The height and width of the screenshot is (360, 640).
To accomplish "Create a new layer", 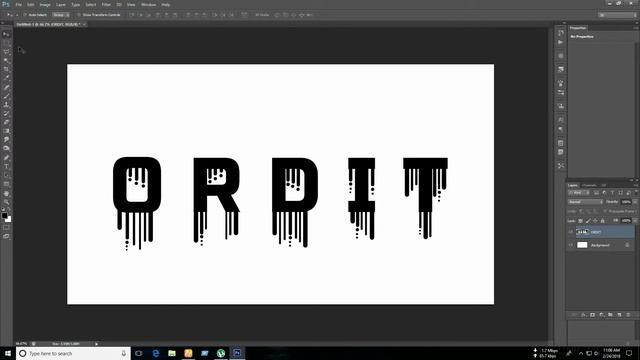I will [x=619, y=315].
